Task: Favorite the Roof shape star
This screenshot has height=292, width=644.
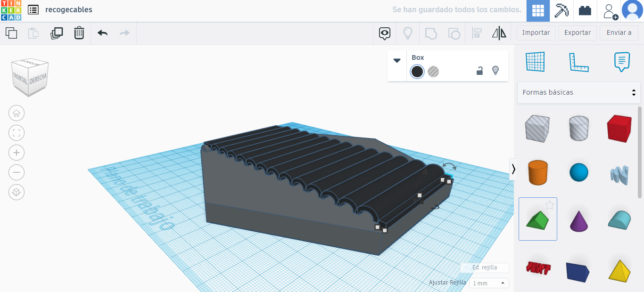Action: click(549, 205)
